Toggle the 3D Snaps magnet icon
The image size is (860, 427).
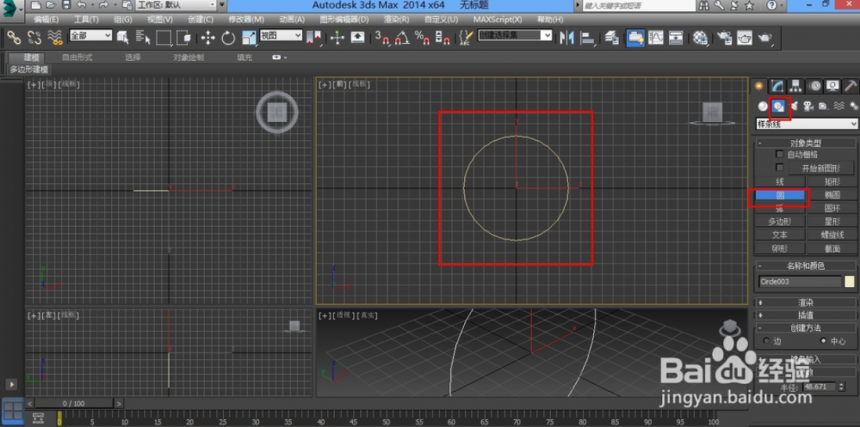[382, 38]
